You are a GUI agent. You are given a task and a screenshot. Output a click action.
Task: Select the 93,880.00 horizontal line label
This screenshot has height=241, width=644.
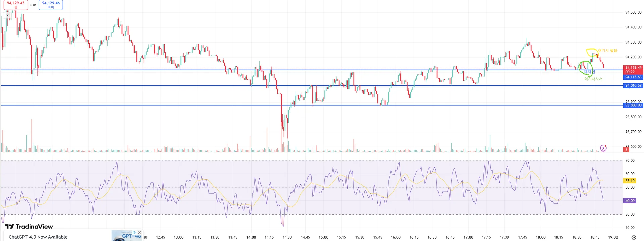(x=633, y=105)
